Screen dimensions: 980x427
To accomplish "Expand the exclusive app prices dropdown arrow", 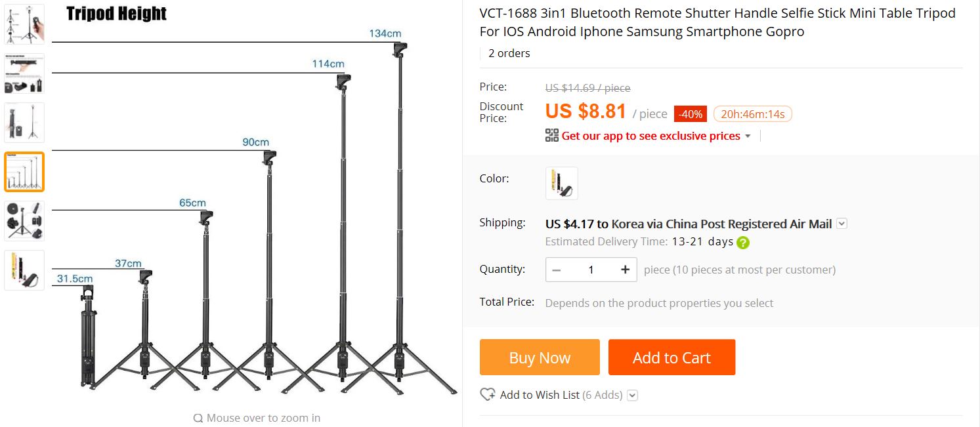I will [748, 136].
